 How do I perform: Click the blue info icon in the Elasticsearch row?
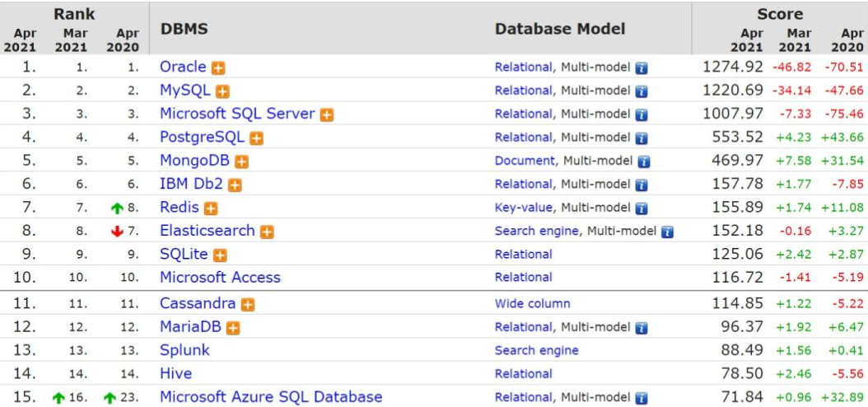pos(668,232)
